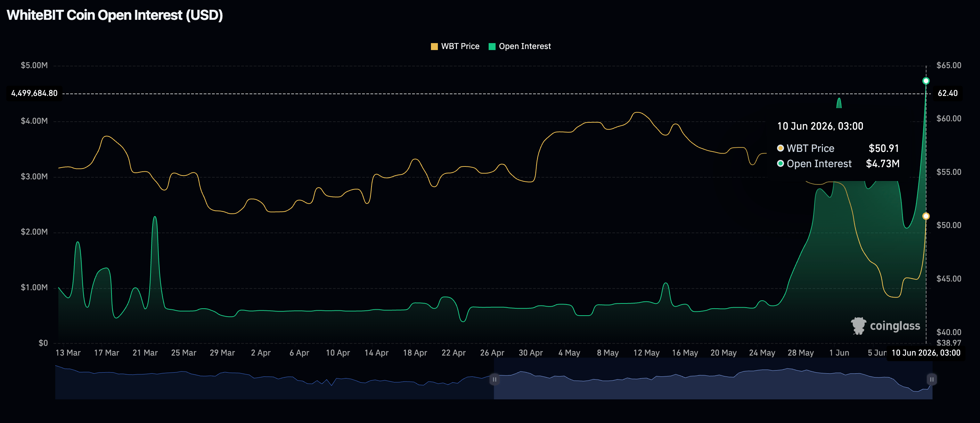Click the "$2.00M" left axis label
980x423 pixels.
coord(34,232)
